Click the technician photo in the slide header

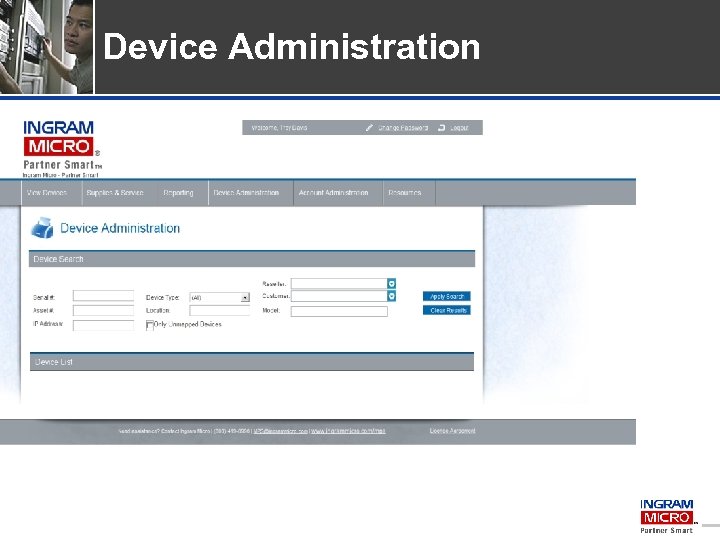46,47
